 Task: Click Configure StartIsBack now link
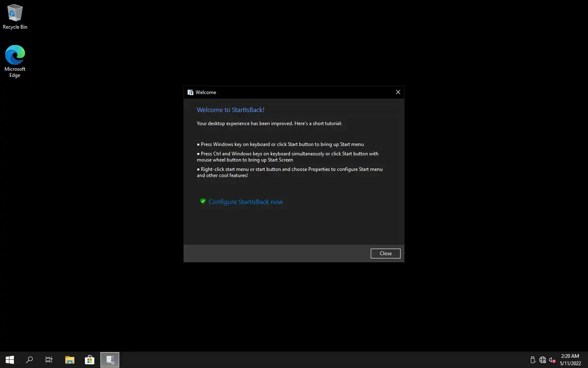245,202
